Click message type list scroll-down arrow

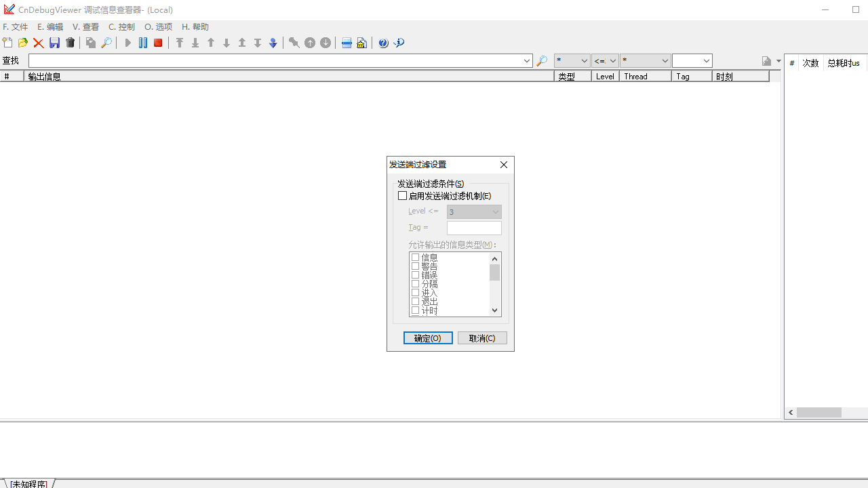point(495,310)
